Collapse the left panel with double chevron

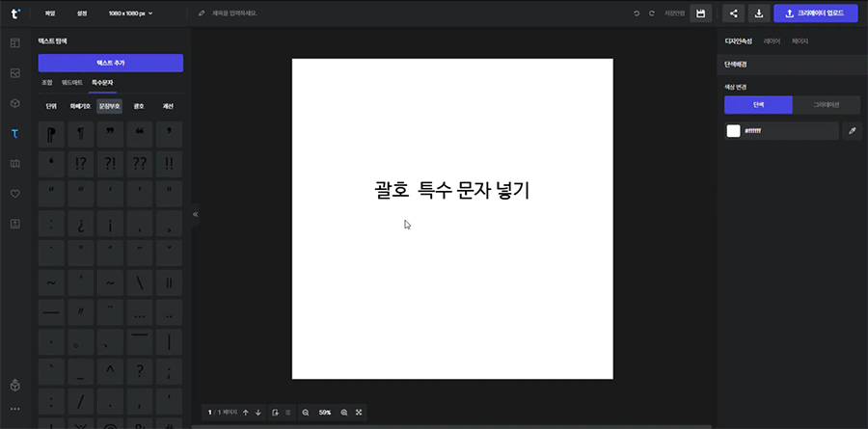(x=196, y=214)
